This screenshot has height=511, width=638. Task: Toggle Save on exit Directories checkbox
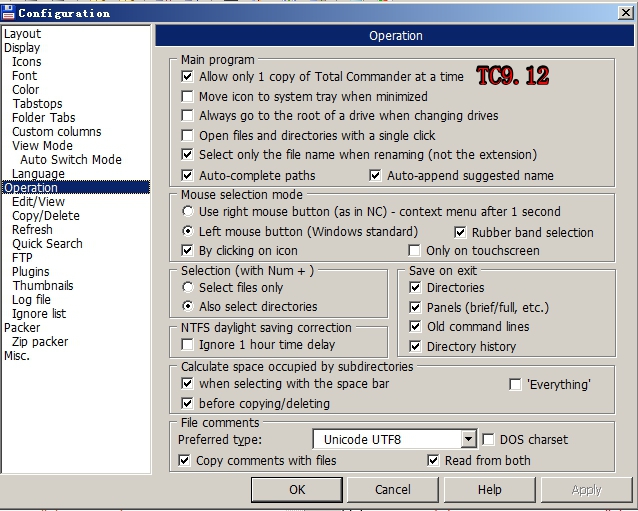point(415,288)
